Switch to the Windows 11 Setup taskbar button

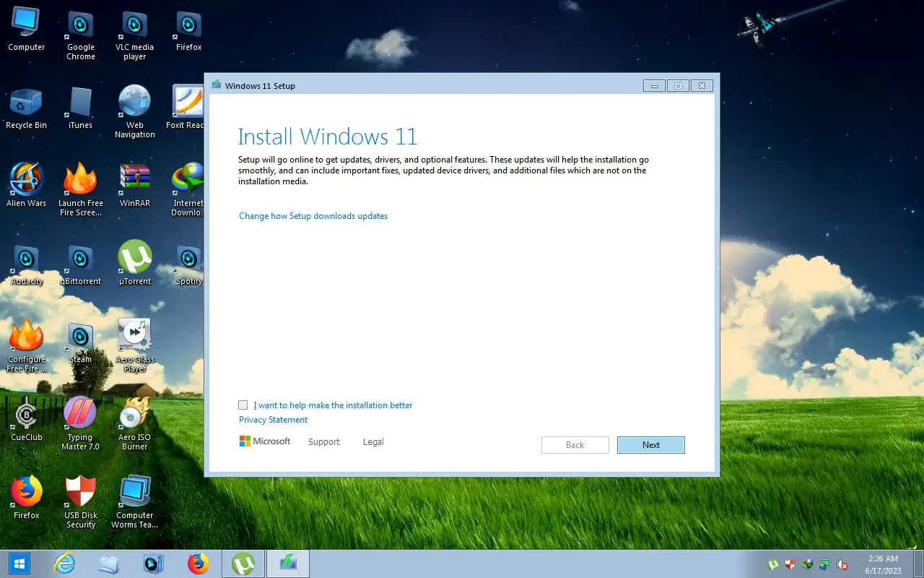[288, 564]
